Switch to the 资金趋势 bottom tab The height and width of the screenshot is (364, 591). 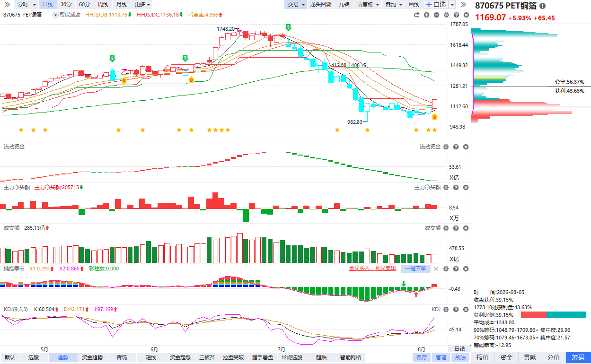[x=92, y=358]
